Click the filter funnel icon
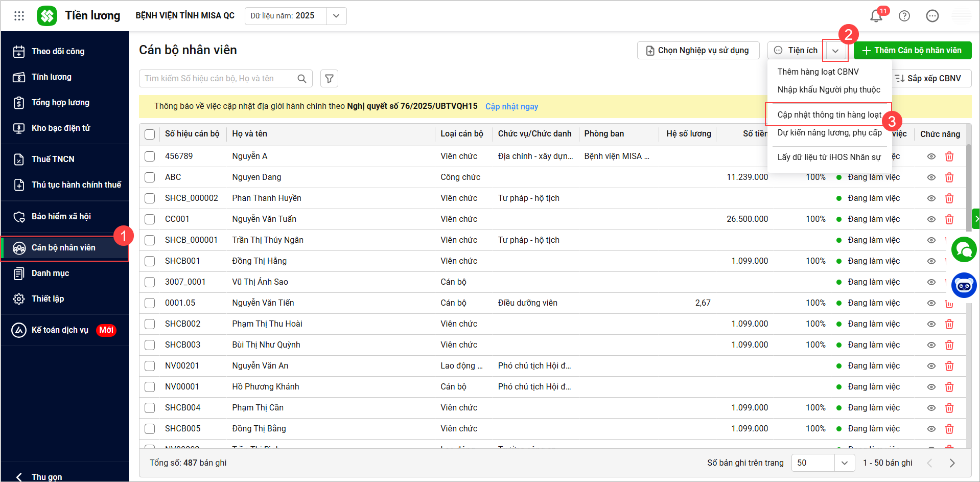The width and height of the screenshot is (980, 482). coord(329,78)
